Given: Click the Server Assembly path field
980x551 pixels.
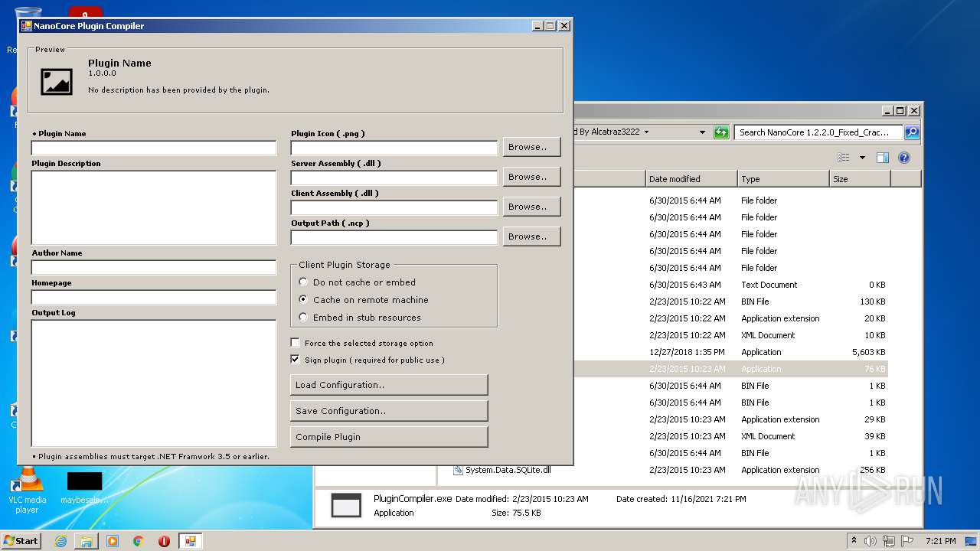Looking at the screenshot, I should pos(394,178).
